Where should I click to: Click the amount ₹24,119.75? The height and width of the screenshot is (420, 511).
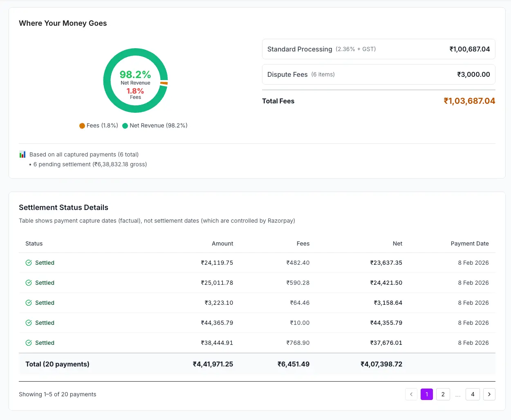point(217,263)
